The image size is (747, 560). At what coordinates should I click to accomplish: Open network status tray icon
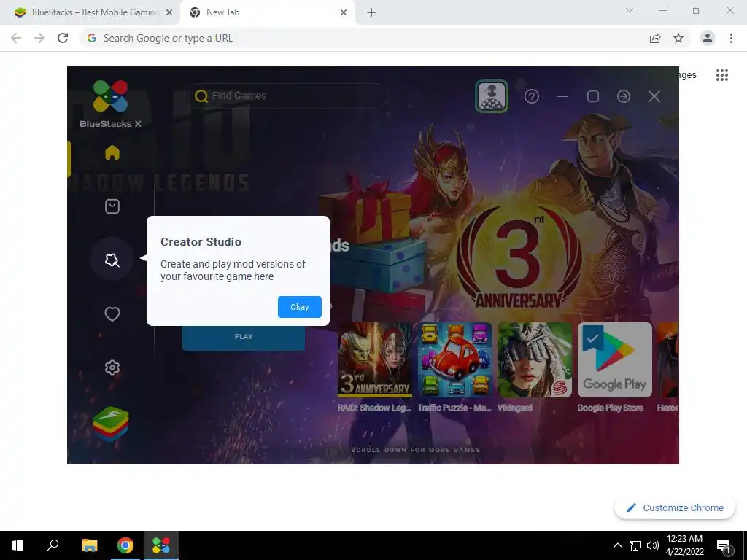coord(635,545)
